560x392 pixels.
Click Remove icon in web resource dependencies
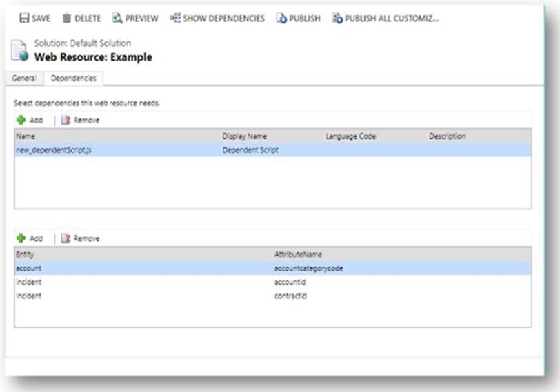point(66,120)
